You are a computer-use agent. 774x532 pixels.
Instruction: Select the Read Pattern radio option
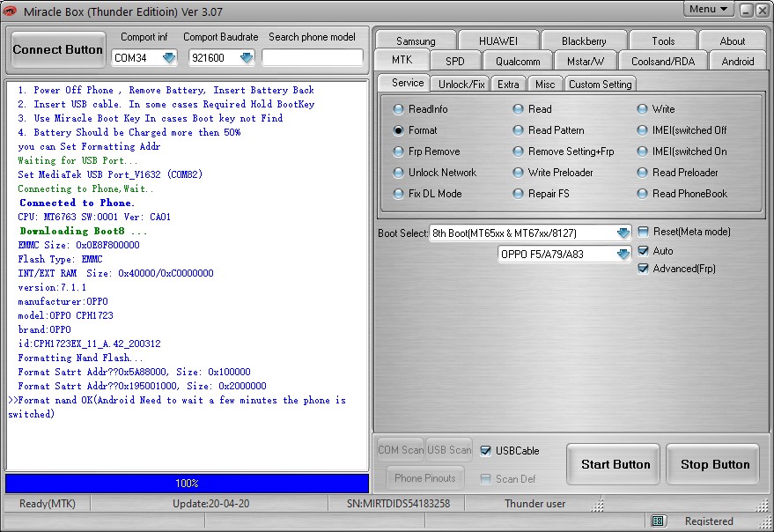[x=518, y=130]
